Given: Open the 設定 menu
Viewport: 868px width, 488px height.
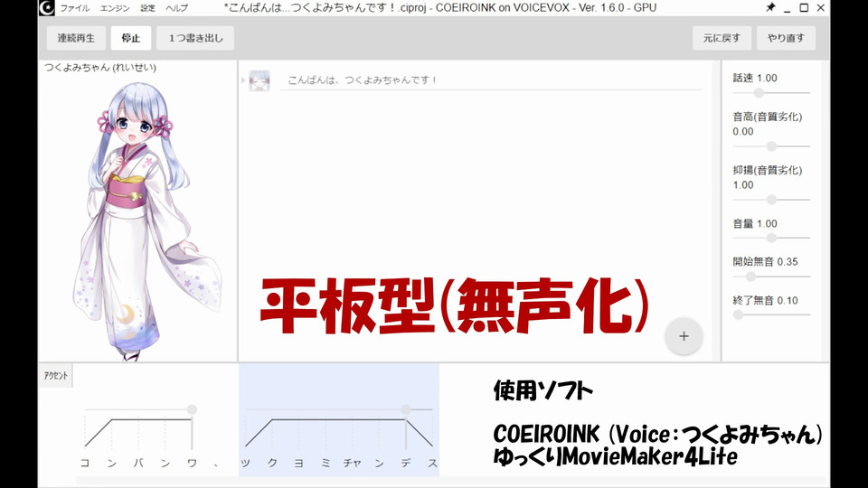Looking at the screenshot, I should [147, 8].
